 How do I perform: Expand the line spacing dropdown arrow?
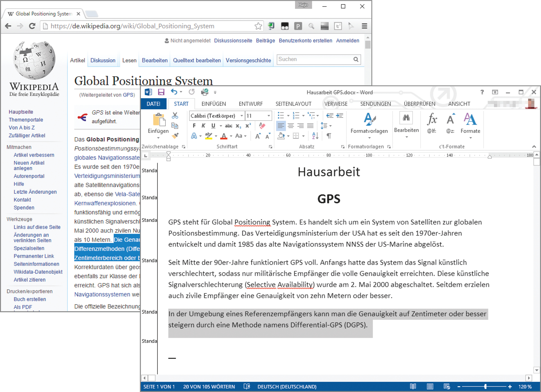(330, 126)
